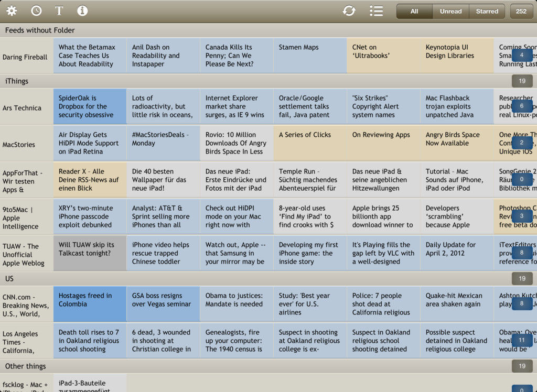Open "A Series of Clicks" article
537x392 pixels.
click(x=310, y=143)
